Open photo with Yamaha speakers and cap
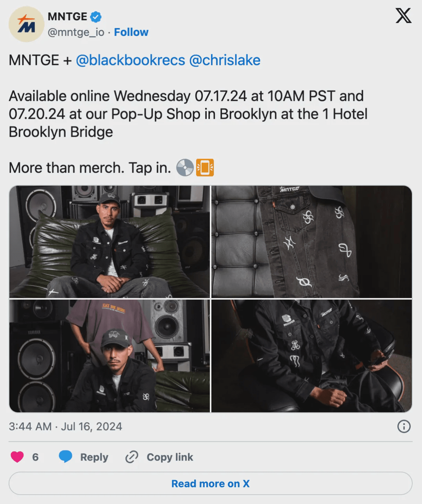This screenshot has height=504, width=422. point(109,356)
